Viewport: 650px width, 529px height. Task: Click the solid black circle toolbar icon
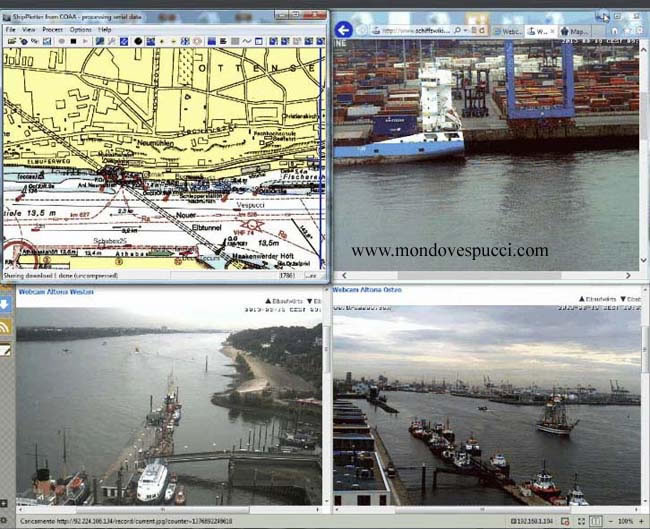click(138, 41)
